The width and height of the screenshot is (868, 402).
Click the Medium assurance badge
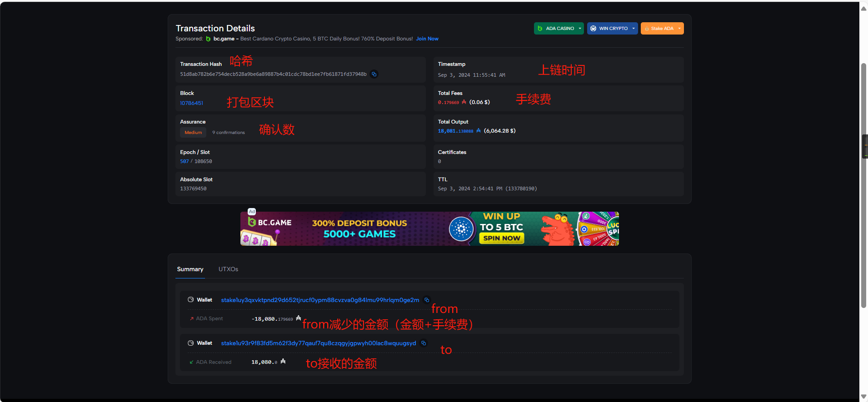point(193,132)
